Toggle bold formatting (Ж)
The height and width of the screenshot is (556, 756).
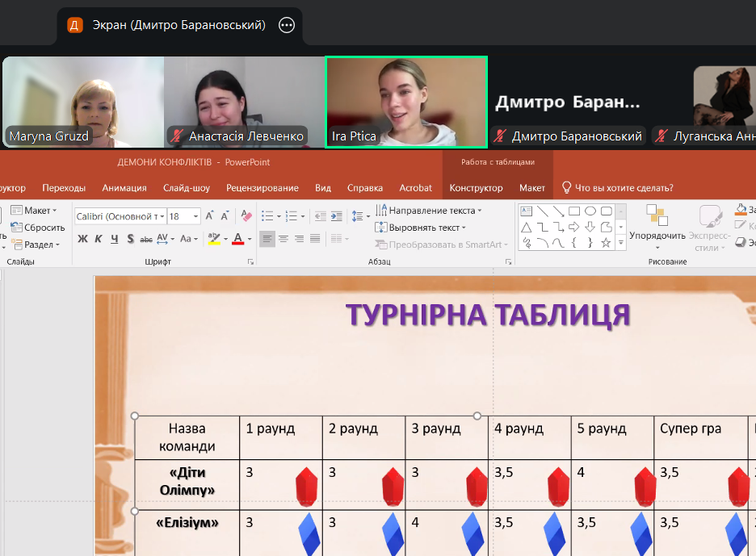pos(82,239)
